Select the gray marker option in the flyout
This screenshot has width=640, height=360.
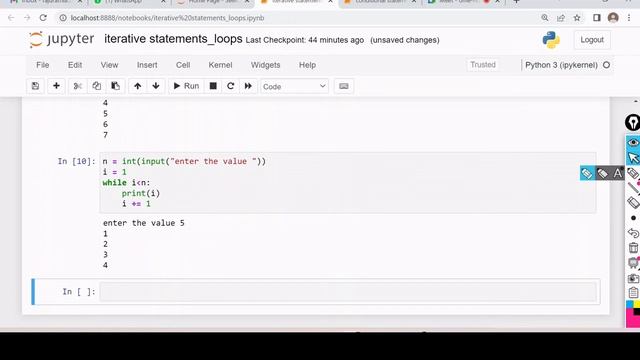[x=602, y=173]
